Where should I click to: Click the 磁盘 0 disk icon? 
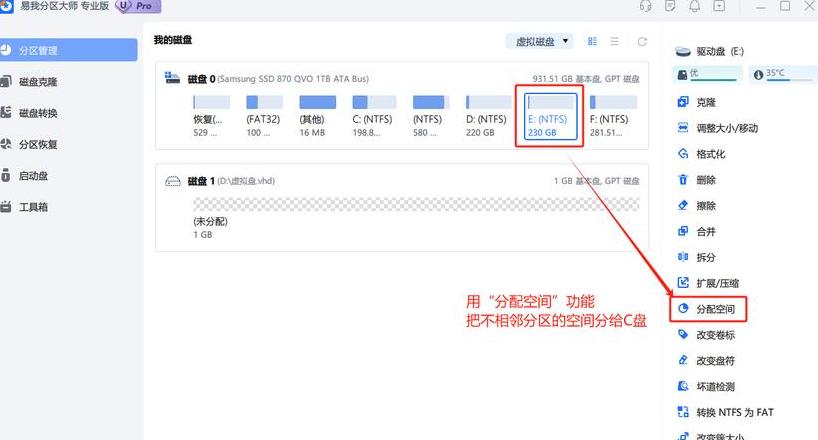(x=172, y=78)
